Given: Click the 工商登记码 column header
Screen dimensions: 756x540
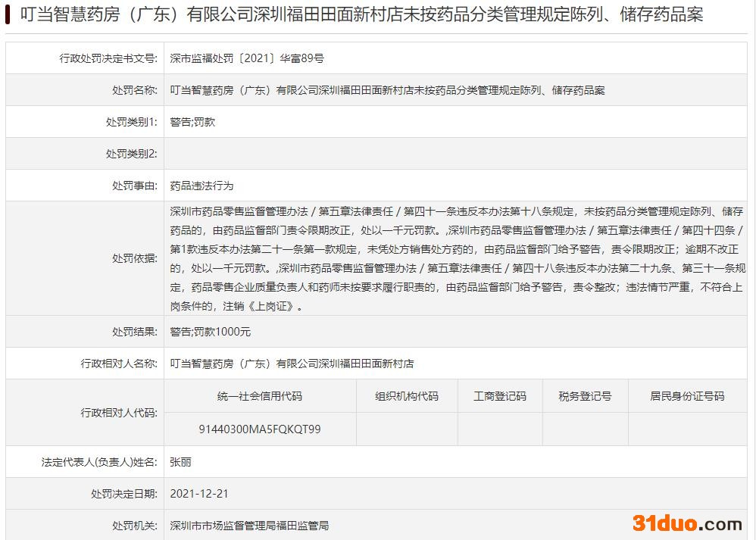Looking at the screenshot, I should (500, 396).
